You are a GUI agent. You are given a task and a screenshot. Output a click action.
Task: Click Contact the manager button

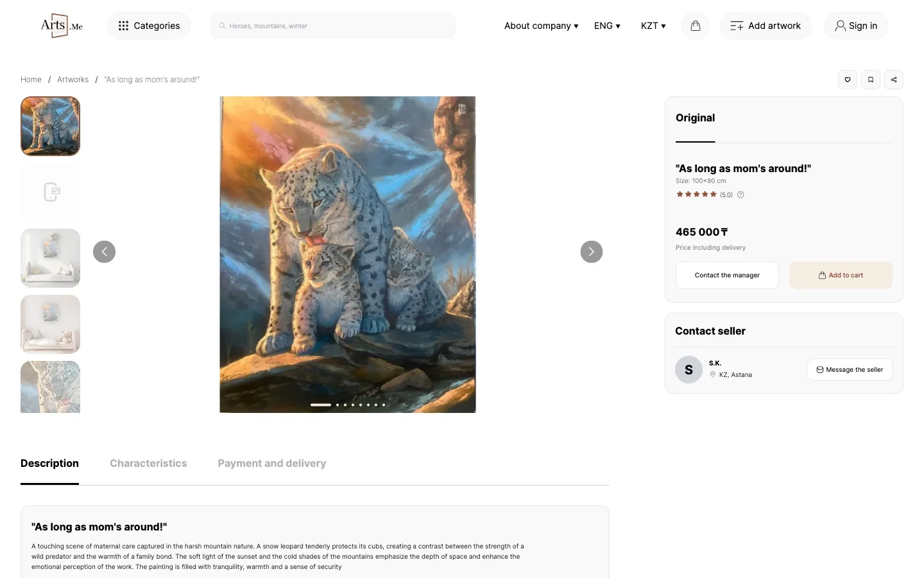point(727,275)
